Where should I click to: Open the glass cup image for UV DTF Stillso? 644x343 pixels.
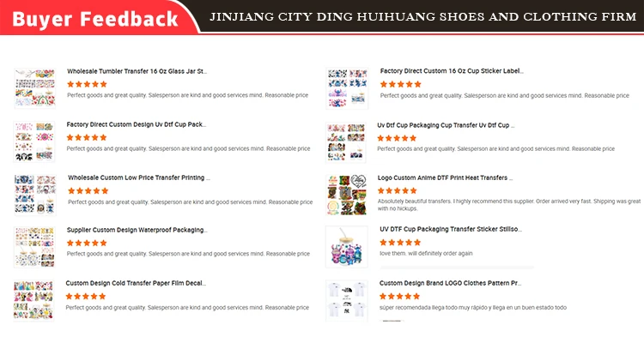pos(347,247)
